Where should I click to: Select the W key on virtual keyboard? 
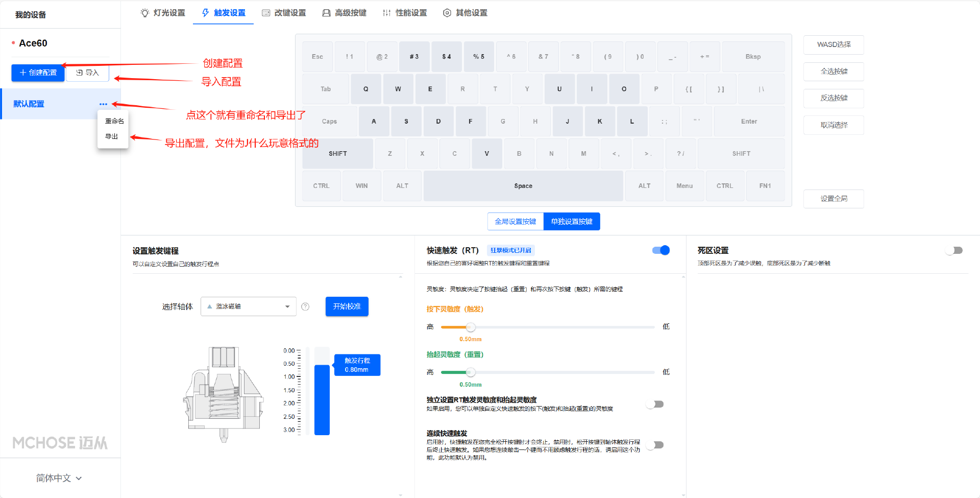point(398,89)
